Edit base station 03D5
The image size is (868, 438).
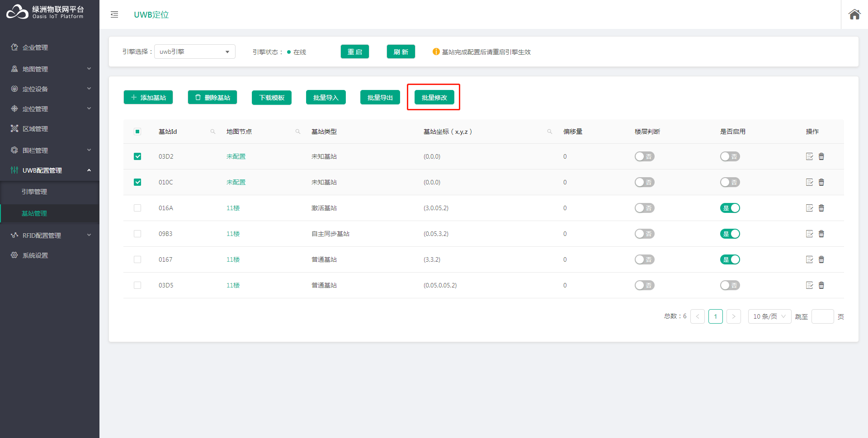coord(809,285)
